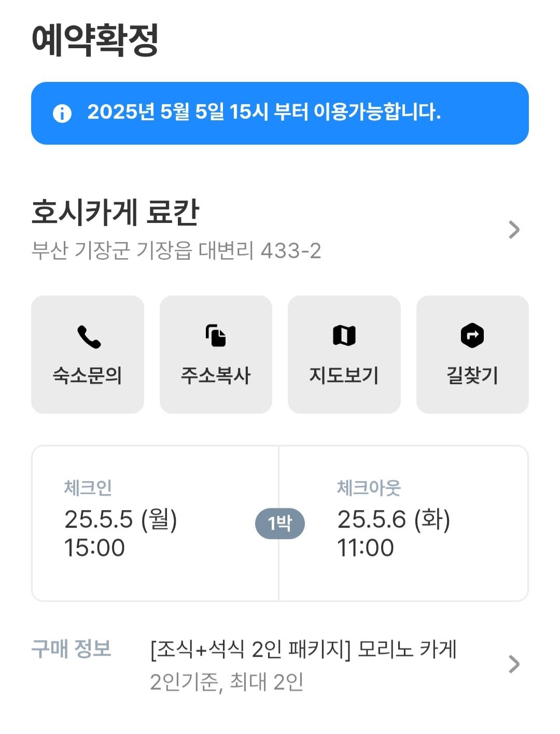Click the 지도보기 button label
The height and width of the screenshot is (734, 560).
(x=344, y=375)
